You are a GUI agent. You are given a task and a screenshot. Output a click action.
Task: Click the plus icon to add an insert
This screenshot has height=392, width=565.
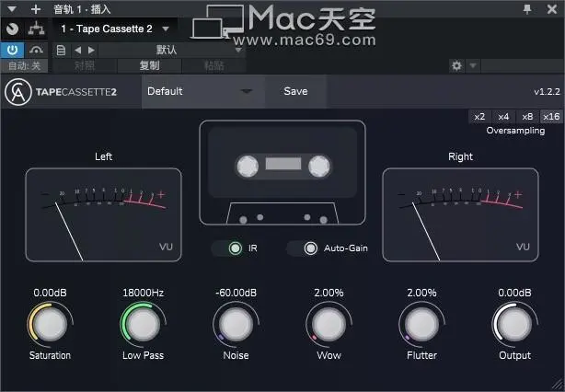(x=36, y=9)
